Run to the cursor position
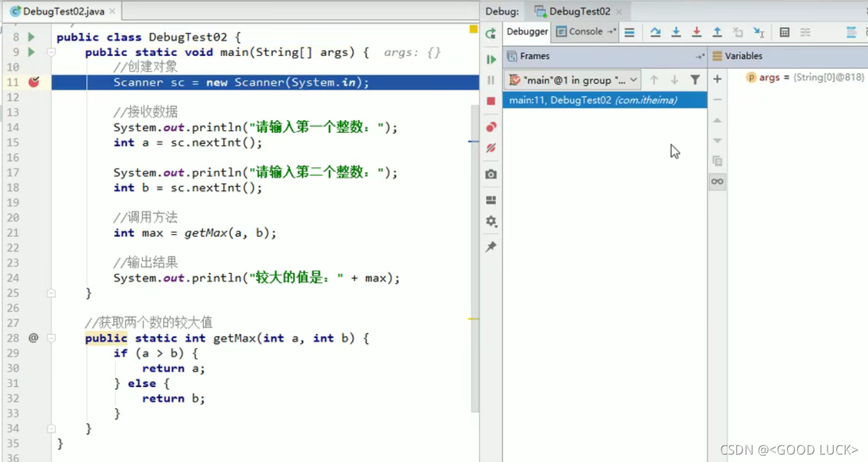The image size is (868, 462). [759, 32]
